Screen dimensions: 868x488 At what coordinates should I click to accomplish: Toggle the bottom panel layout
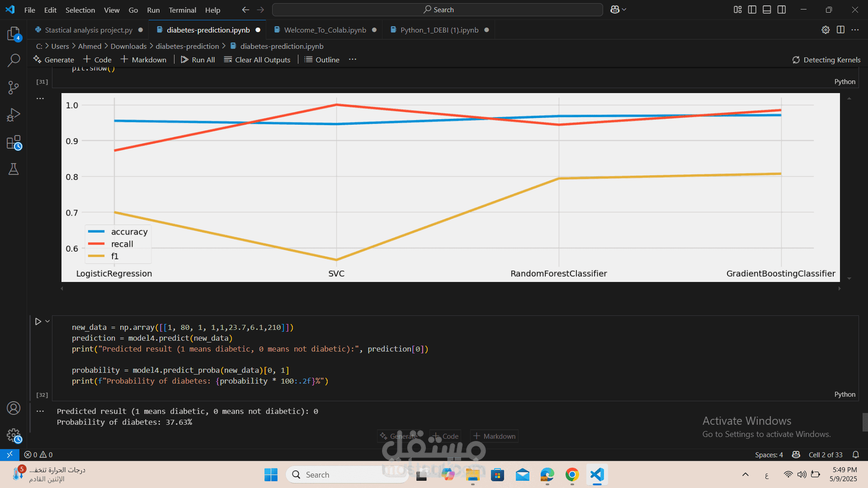click(x=767, y=9)
